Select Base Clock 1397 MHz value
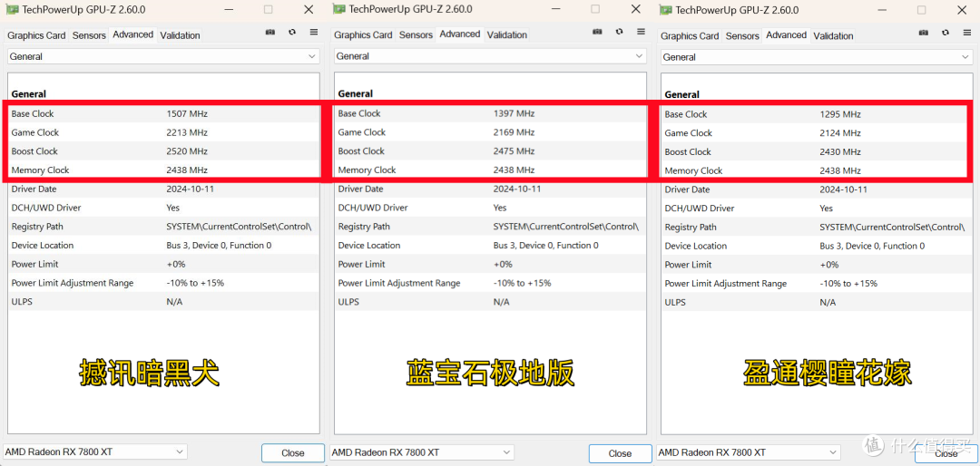Viewport: 980px width, 466px height. (514, 113)
